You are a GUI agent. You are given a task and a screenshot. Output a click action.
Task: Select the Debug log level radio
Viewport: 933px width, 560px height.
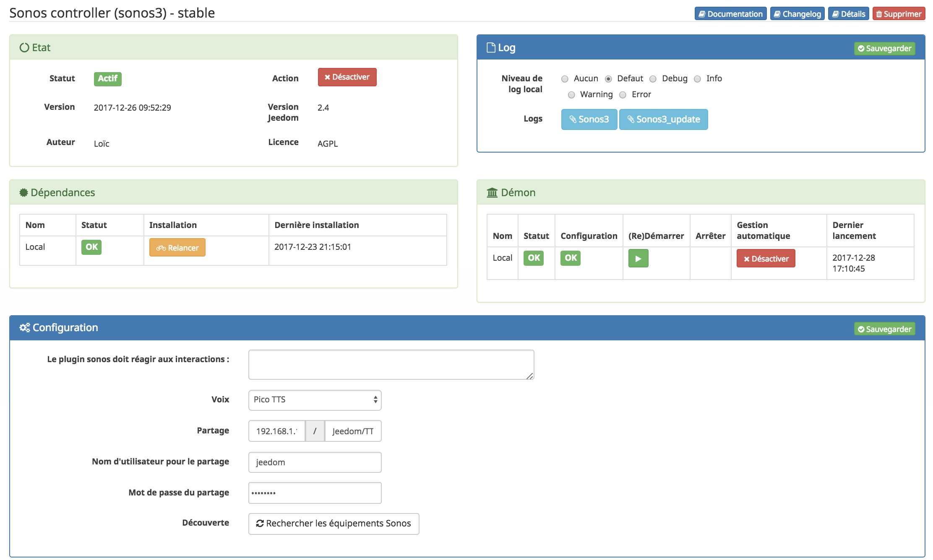pos(653,79)
